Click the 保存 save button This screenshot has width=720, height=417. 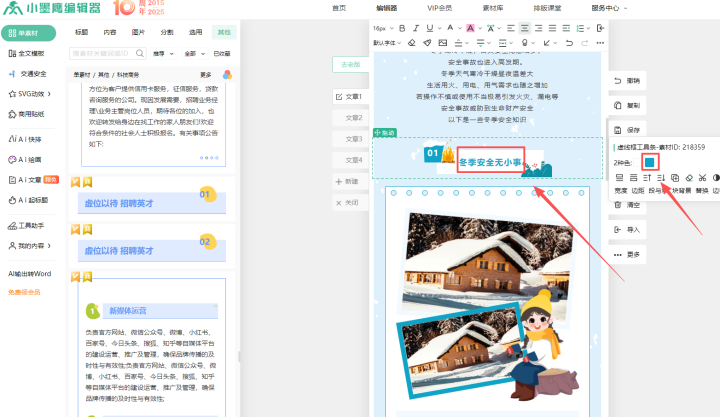pyautogui.click(x=633, y=130)
